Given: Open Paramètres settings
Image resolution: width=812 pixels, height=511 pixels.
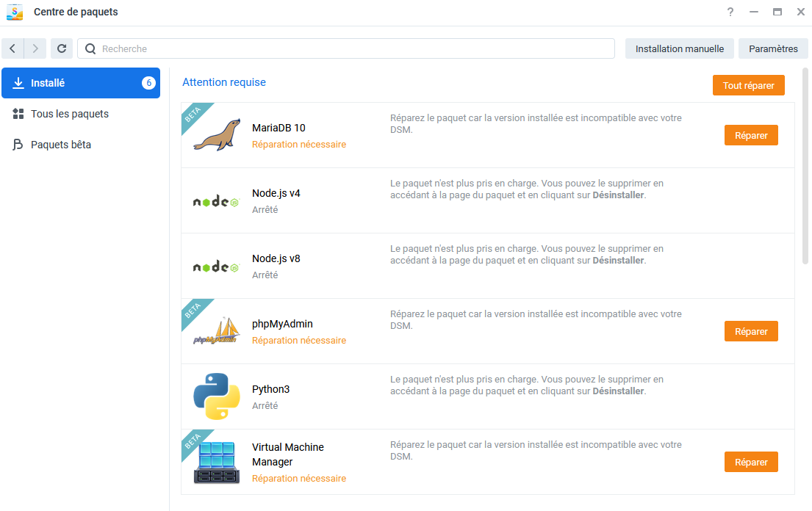Looking at the screenshot, I should 773,48.
